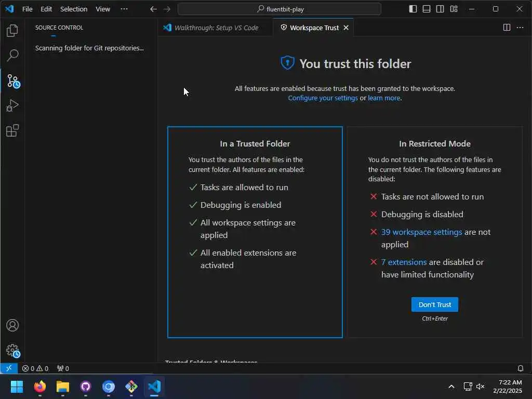Screen dimensions: 532x399
Task: Click the You trust this folder heading
Action: [355, 64]
